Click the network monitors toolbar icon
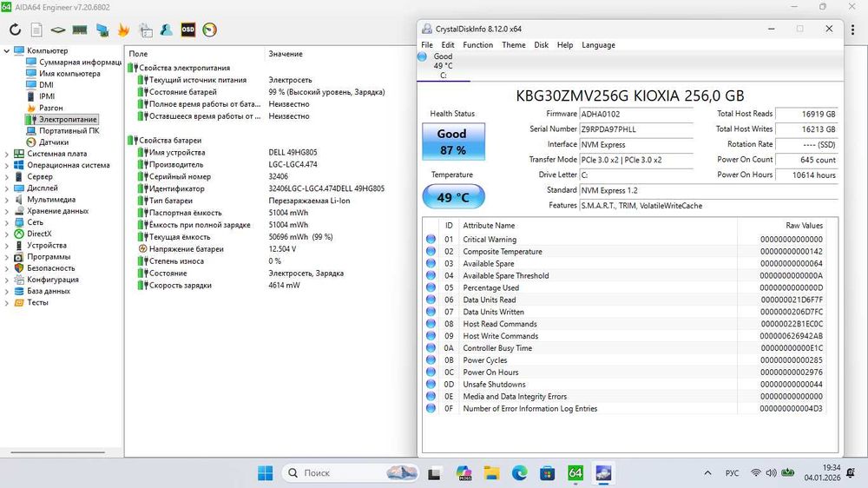This screenshot has width=868, height=488. (x=102, y=30)
